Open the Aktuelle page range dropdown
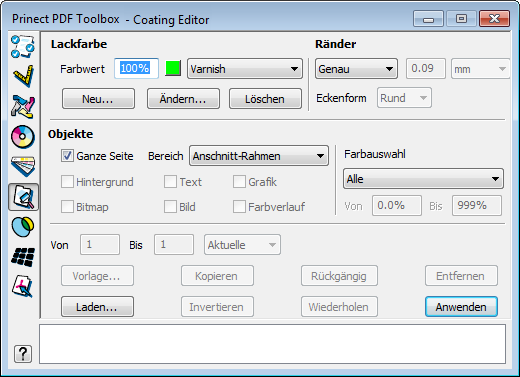The image size is (520, 377). (242, 245)
